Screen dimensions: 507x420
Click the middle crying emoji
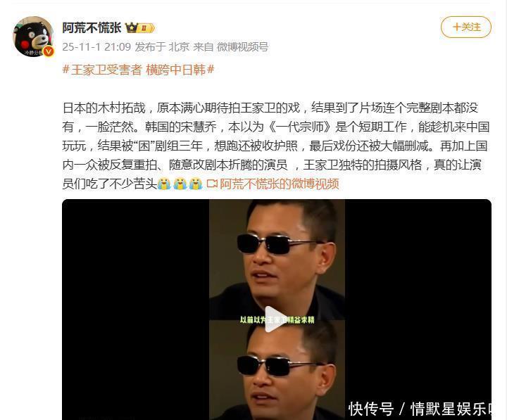[x=180, y=184]
